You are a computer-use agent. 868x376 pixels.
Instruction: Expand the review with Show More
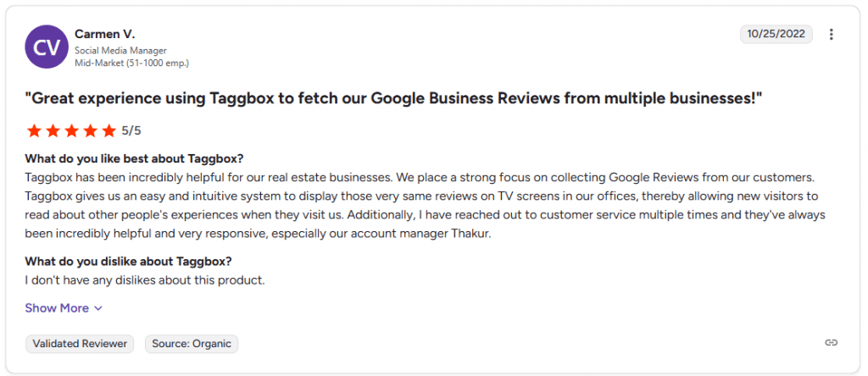click(57, 308)
